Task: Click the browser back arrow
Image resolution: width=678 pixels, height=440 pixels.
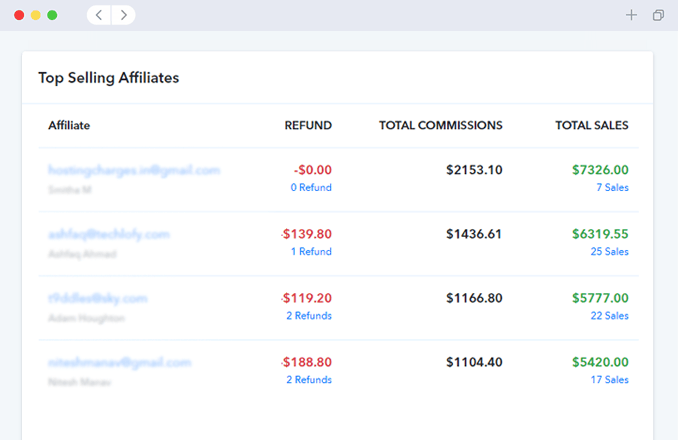Action: coord(99,15)
